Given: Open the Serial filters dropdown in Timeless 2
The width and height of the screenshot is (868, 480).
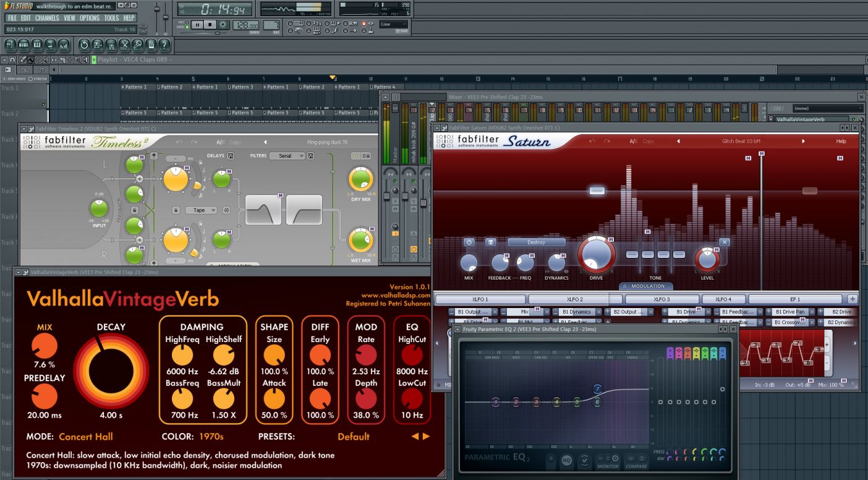Looking at the screenshot, I should coord(288,155).
